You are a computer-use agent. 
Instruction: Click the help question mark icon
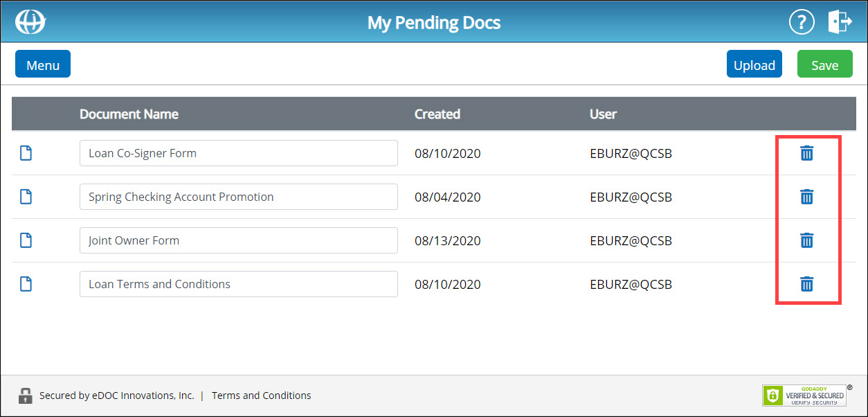[802, 21]
